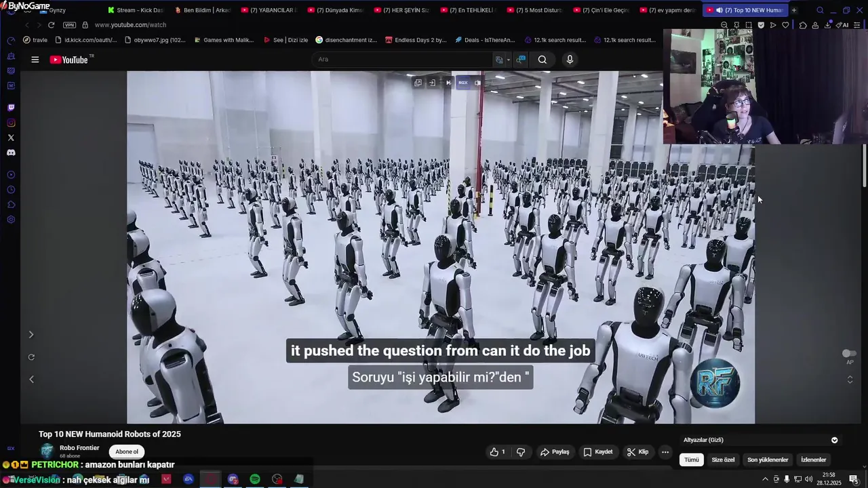The height and width of the screenshot is (488, 868).
Task: Show hidden tray icons arrow
Action: [x=766, y=479]
